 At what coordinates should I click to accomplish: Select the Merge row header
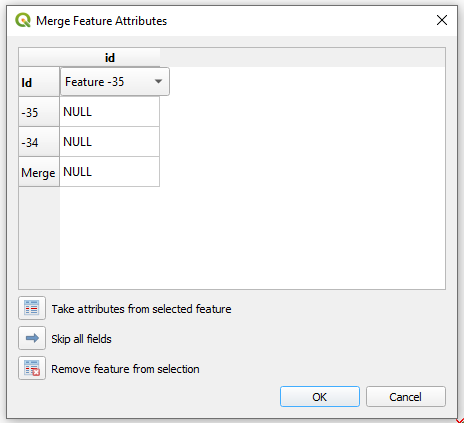[x=39, y=172]
